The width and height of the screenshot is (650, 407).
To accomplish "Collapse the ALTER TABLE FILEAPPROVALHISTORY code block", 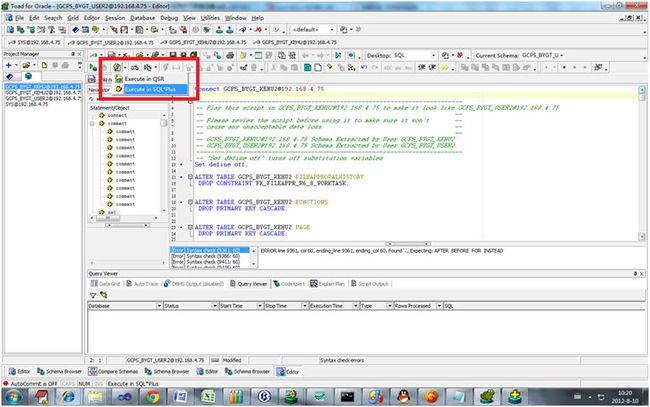I will (190, 177).
